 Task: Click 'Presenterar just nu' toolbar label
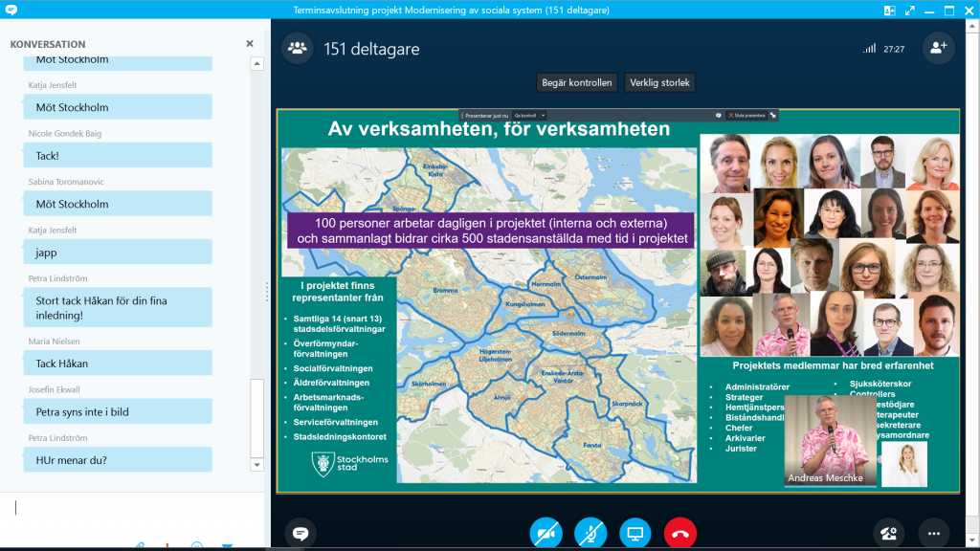486,116
